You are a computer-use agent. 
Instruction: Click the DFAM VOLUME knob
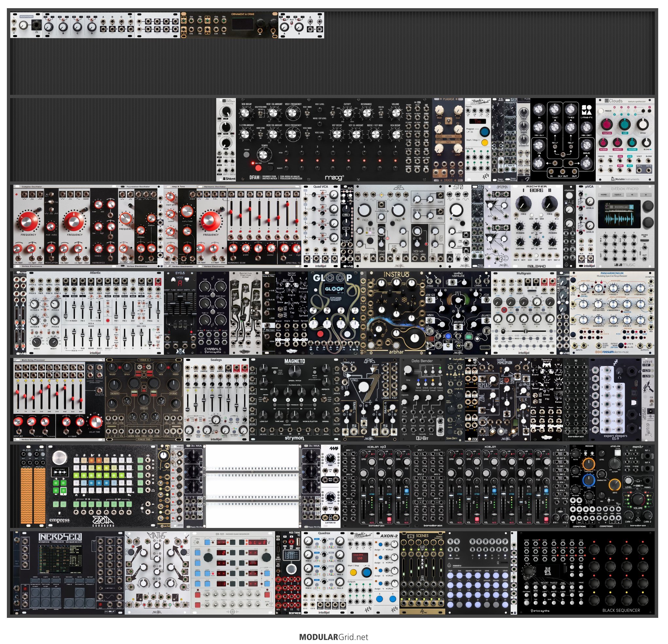(396, 113)
